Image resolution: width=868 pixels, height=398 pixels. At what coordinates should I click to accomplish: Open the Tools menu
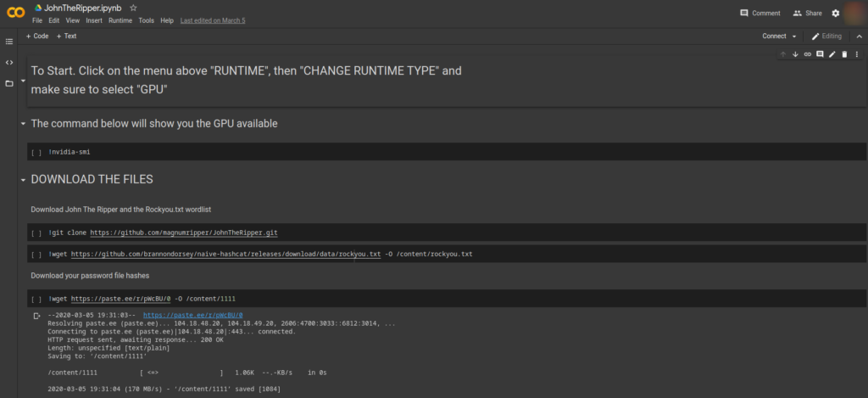pyautogui.click(x=146, y=20)
